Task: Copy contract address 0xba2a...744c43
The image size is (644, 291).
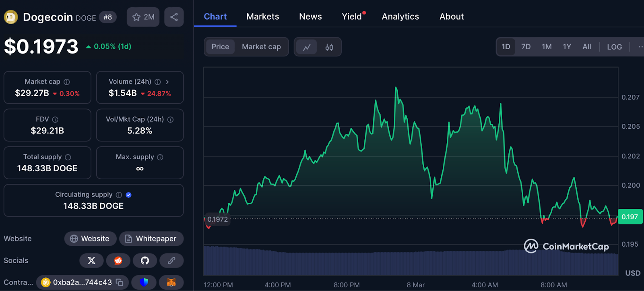Action: click(120, 283)
